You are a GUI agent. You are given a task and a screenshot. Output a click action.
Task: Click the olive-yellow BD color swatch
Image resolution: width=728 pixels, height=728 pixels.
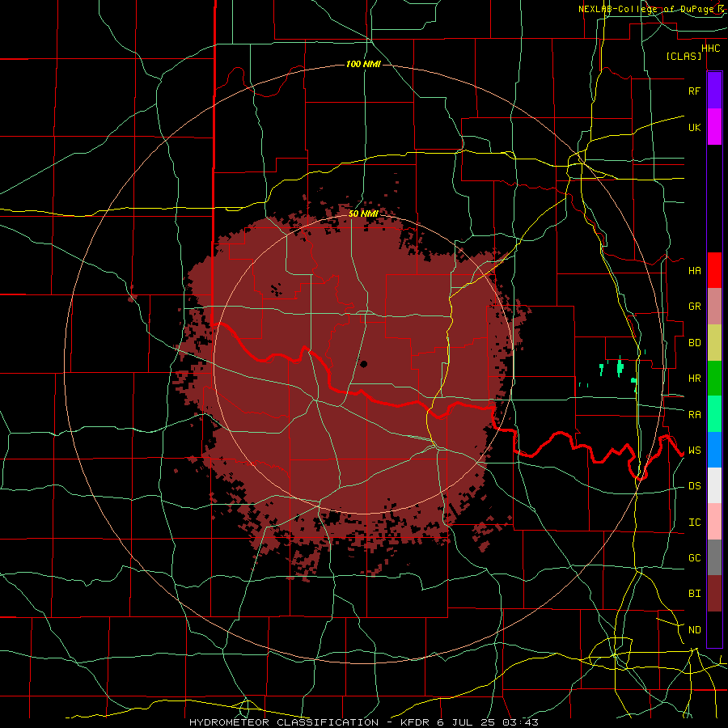(x=714, y=343)
